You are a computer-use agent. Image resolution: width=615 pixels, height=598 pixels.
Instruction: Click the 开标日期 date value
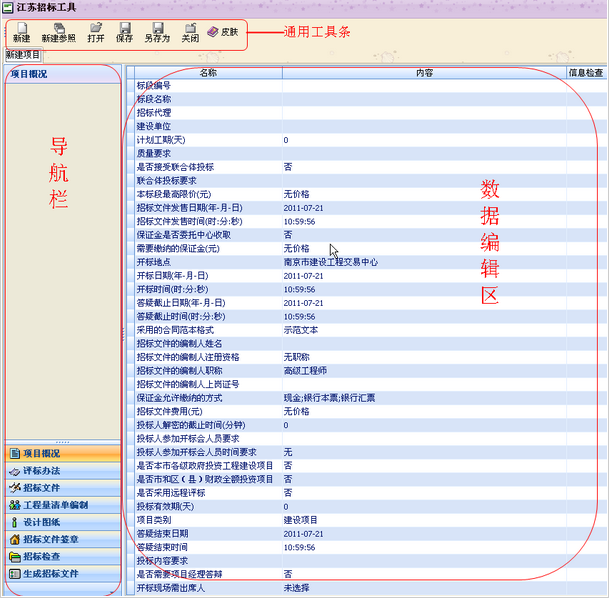(x=304, y=276)
